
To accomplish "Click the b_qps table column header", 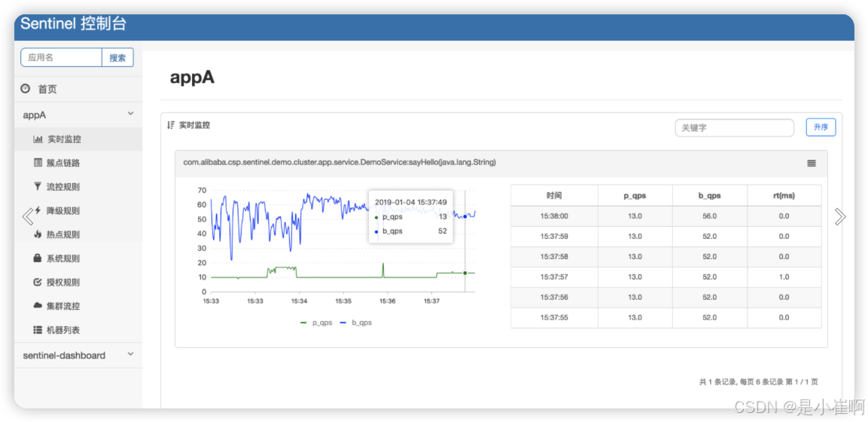I will [x=710, y=195].
